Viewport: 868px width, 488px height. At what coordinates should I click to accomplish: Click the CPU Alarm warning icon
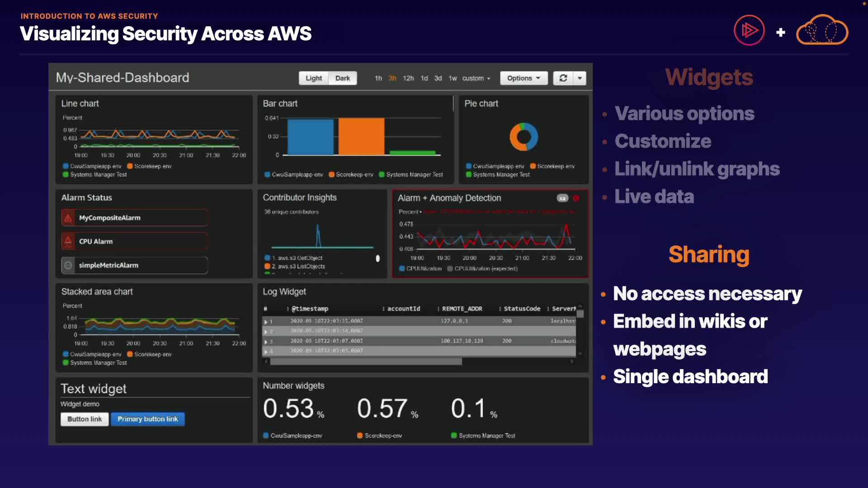(x=68, y=241)
